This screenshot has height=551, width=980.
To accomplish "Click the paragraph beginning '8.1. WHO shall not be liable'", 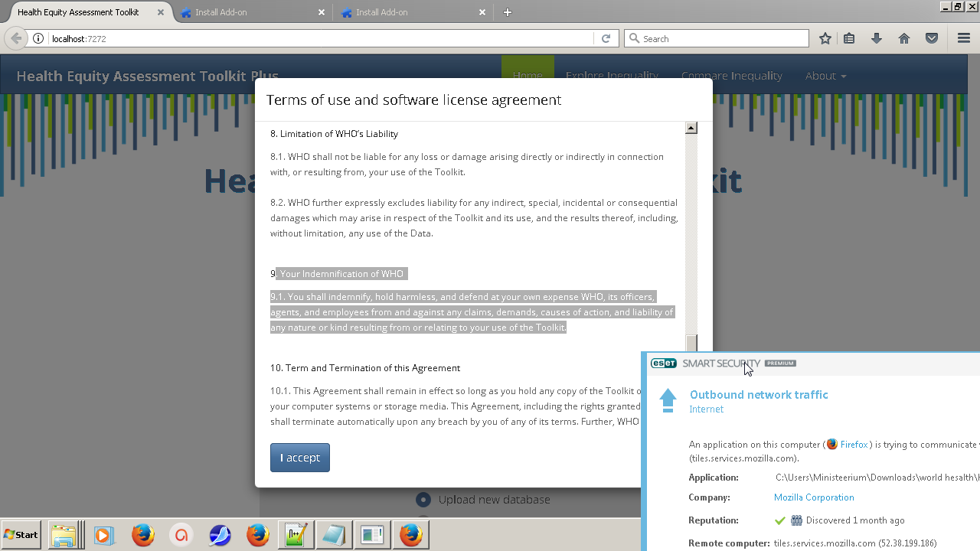I will tap(467, 165).
